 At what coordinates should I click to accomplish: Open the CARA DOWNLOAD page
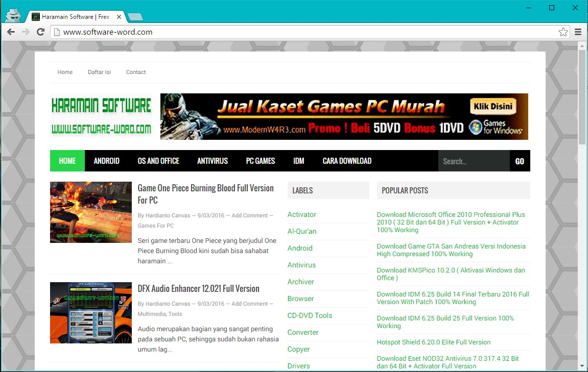347,161
